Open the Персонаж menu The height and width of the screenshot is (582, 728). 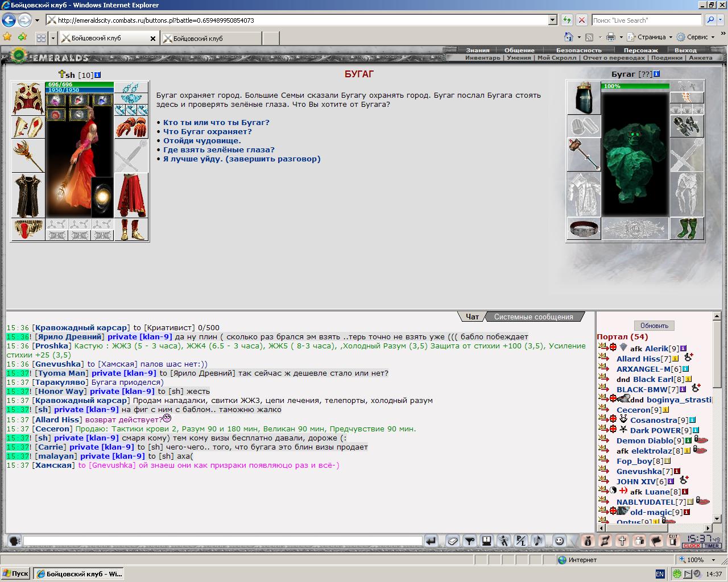640,50
